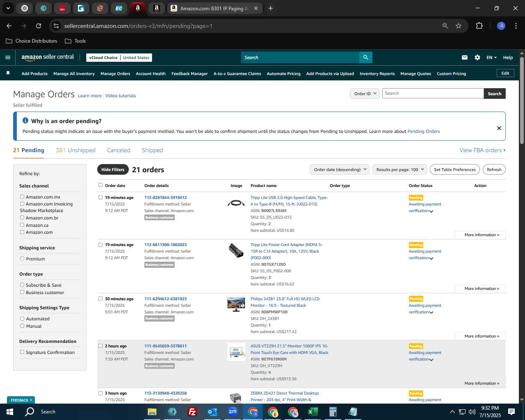Click the info icon beside 'Why is an order pending?'
The width and height of the screenshot is (525, 420).
click(25, 121)
